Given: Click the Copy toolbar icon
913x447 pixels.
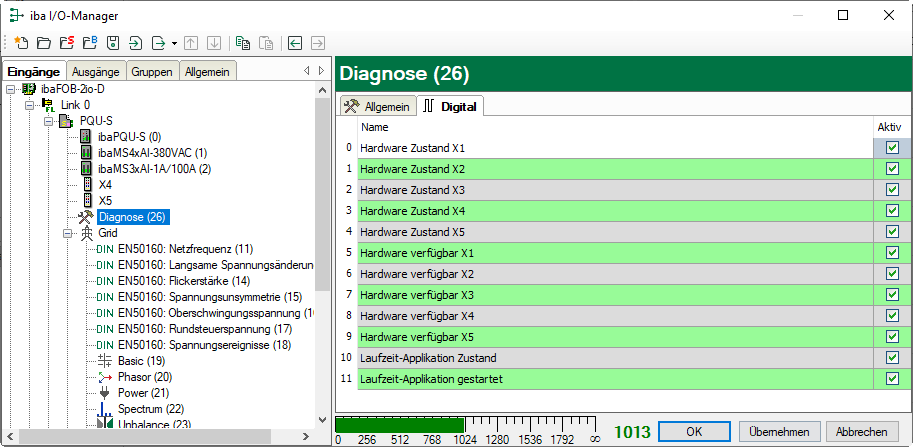Looking at the screenshot, I should coord(243,43).
